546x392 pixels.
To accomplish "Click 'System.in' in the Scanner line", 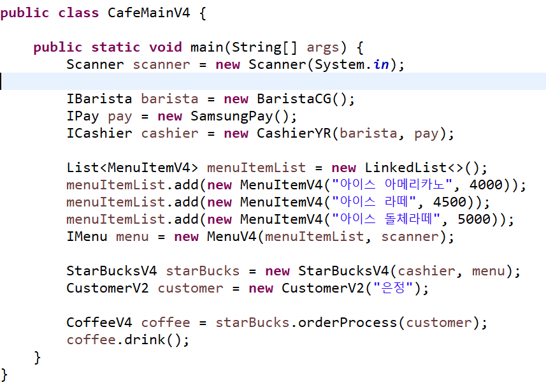I will tap(351, 65).
